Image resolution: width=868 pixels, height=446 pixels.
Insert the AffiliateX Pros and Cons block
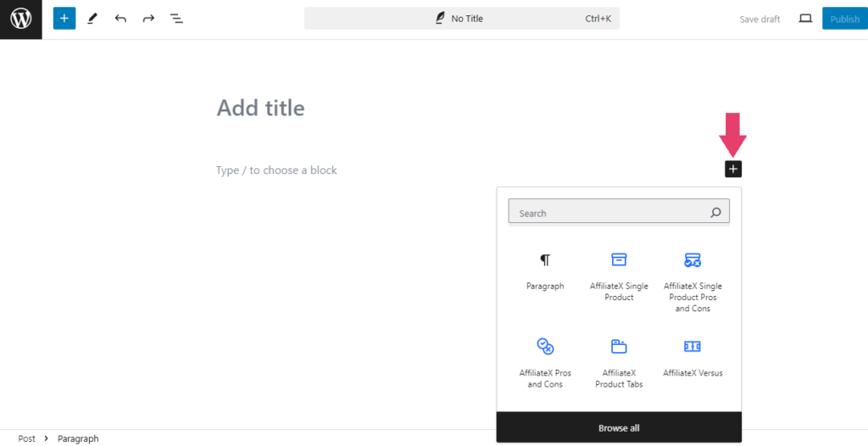pos(545,363)
